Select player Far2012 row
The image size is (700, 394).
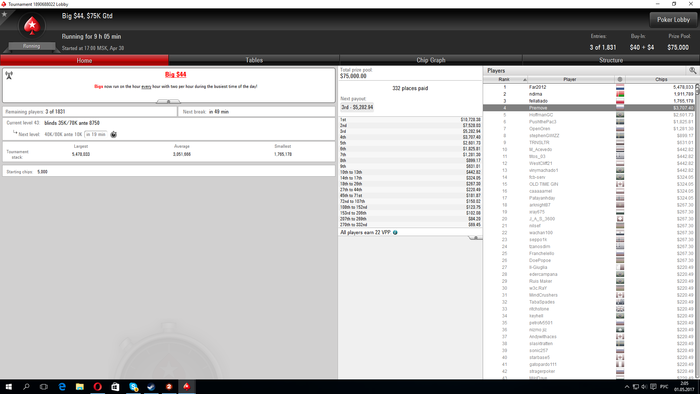tap(589, 87)
